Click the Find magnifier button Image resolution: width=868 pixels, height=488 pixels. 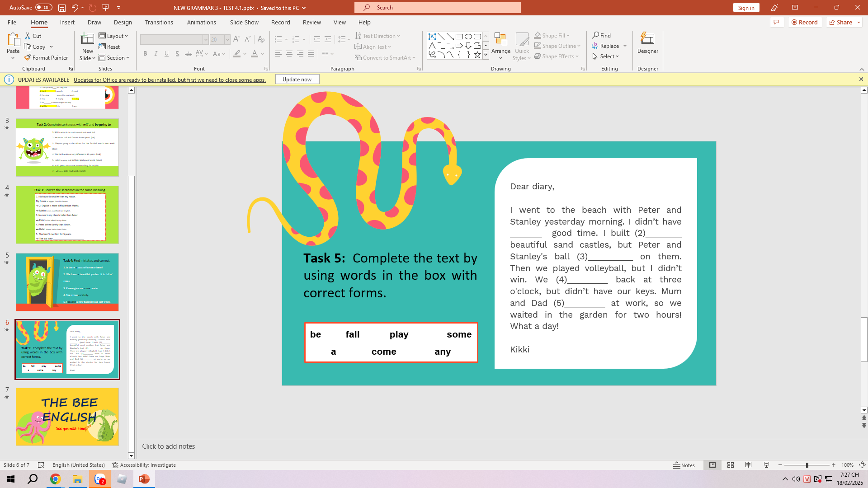tap(602, 35)
